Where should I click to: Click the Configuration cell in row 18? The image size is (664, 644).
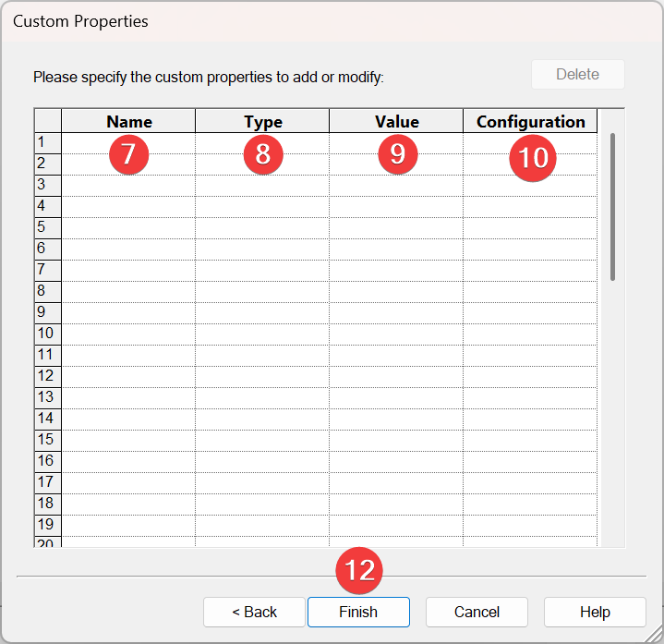[x=530, y=504]
